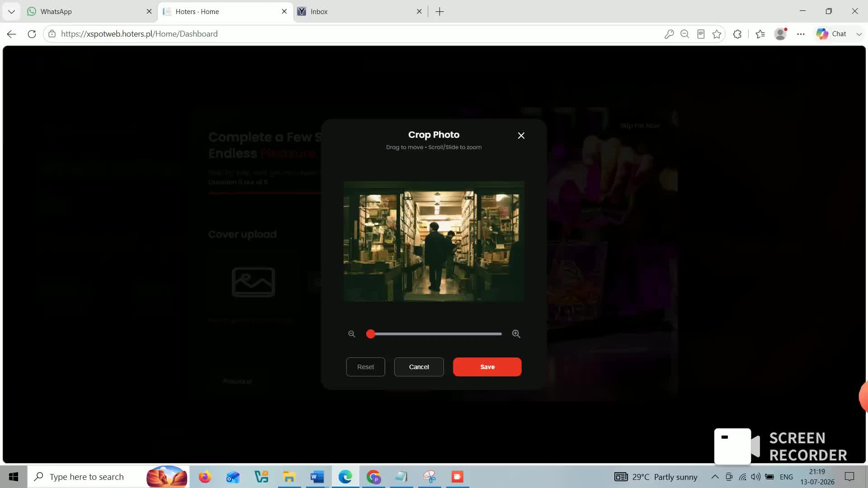
Task: Launch Firefox from the taskbar
Action: pyautogui.click(x=205, y=477)
